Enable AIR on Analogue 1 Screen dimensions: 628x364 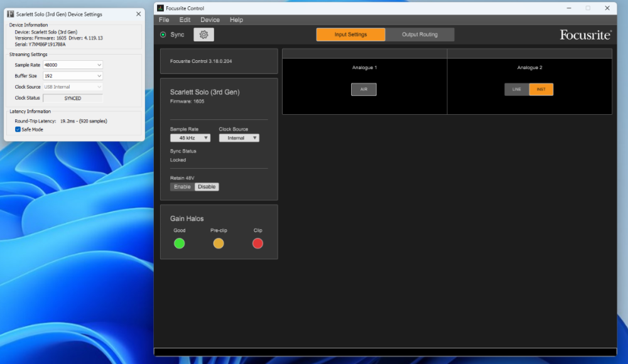point(364,89)
